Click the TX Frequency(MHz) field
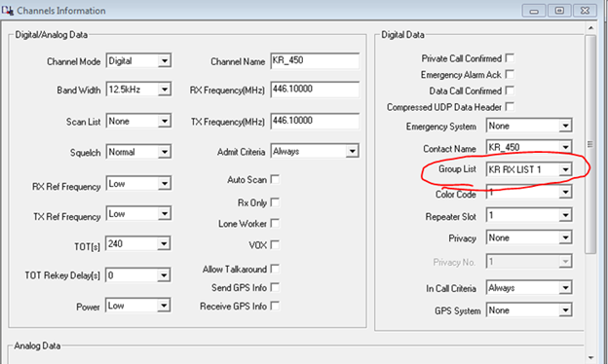Viewport: 608px width, 364px height. pyautogui.click(x=315, y=122)
